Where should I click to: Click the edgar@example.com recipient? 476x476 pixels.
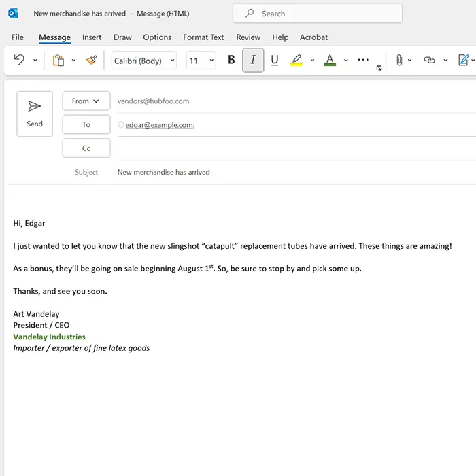[x=160, y=125]
